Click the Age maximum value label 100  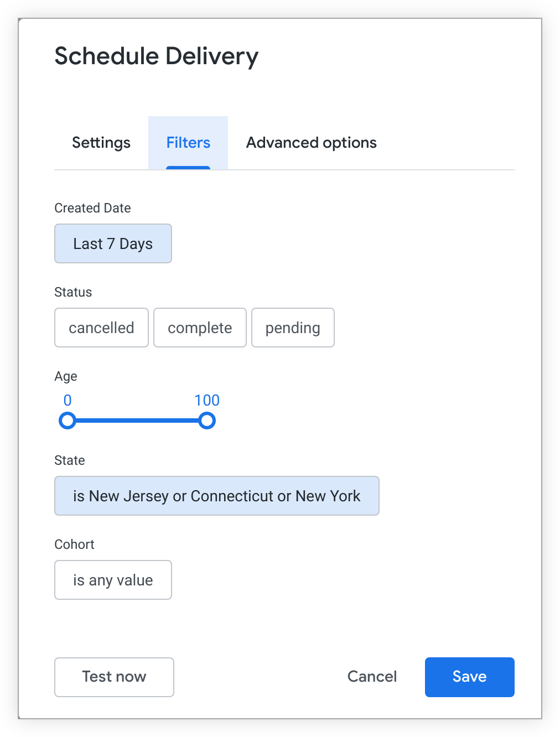(207, 400)
